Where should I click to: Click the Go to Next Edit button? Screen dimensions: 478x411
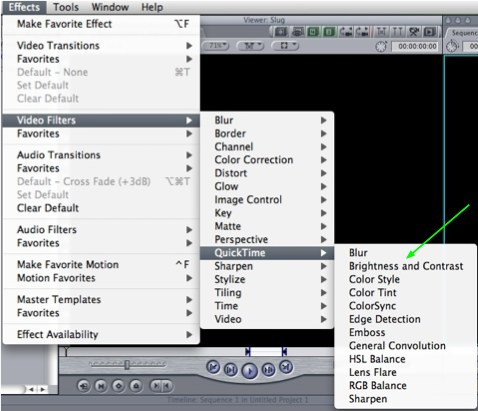click(286, 367)
